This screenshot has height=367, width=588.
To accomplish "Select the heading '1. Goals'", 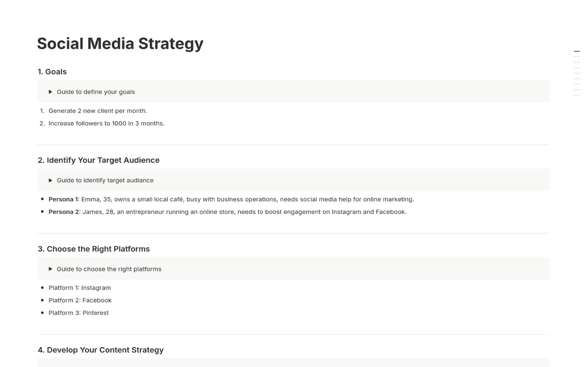I will tap(52, 72).
